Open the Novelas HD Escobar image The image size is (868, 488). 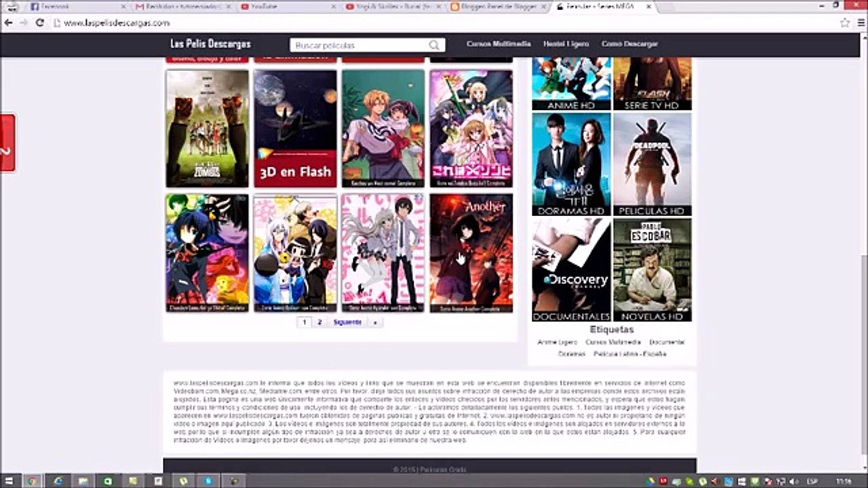(x=652, y=270)
